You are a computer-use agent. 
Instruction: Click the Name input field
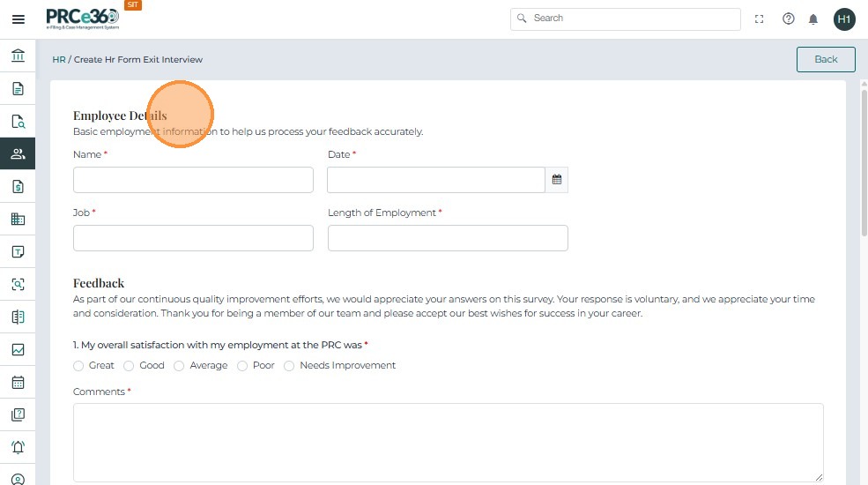(x=193, y=180)
